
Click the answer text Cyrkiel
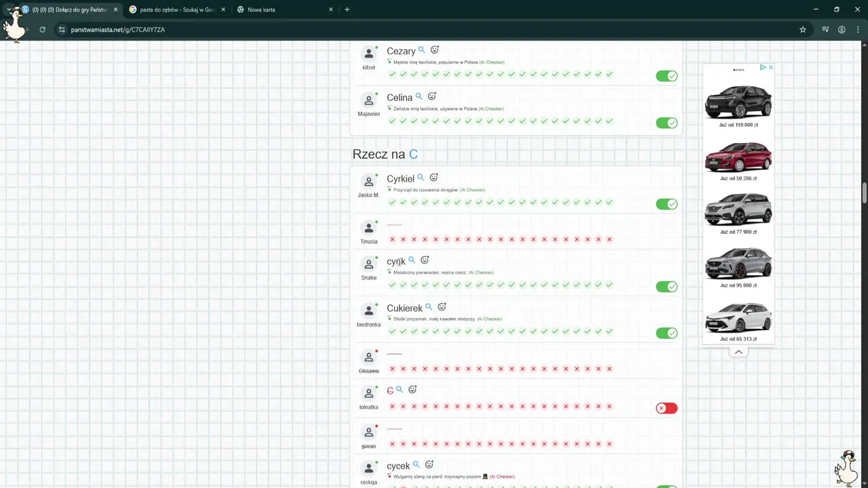pos(400,179)
